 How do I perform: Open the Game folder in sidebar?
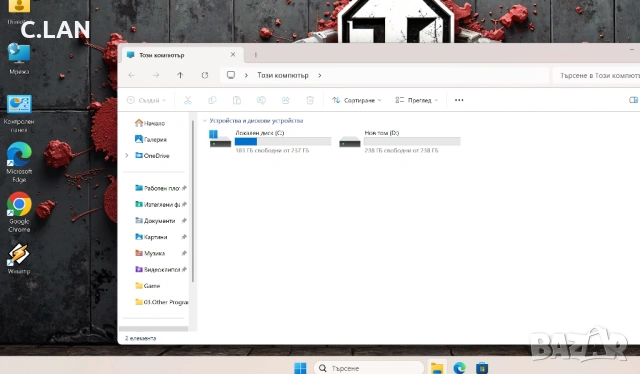pos(148,286)
